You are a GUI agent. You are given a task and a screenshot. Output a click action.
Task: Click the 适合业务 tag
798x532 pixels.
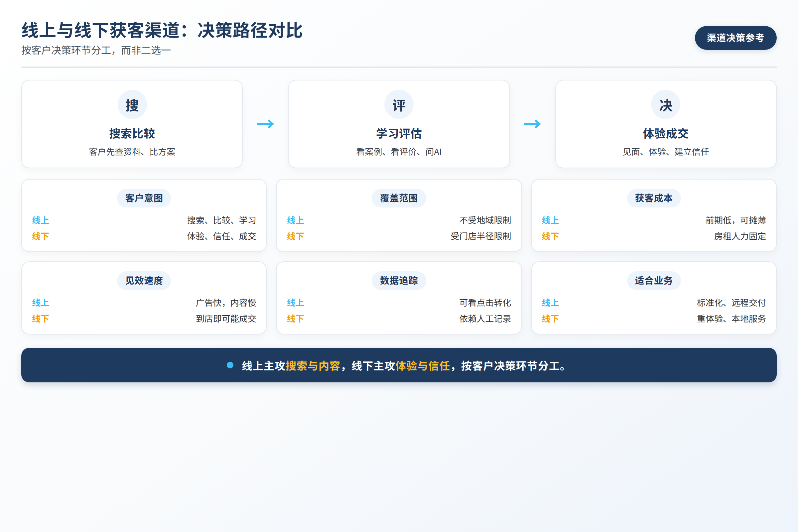coord(653,281)
